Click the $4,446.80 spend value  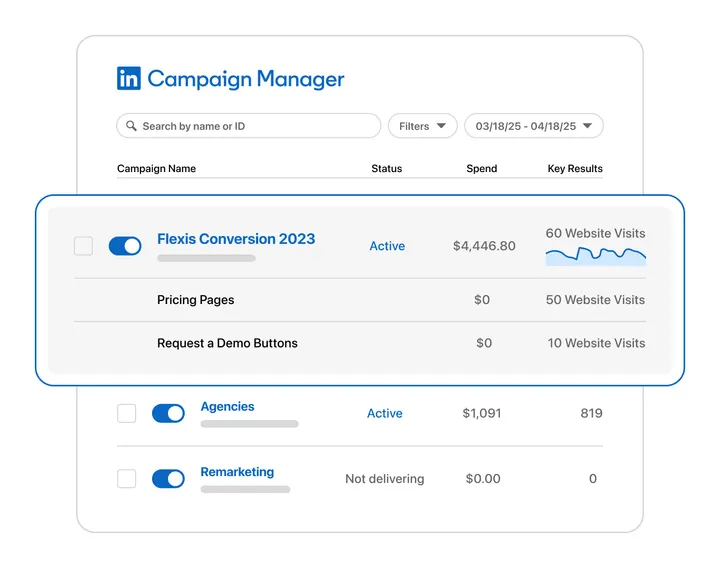[x=484, y=246]
